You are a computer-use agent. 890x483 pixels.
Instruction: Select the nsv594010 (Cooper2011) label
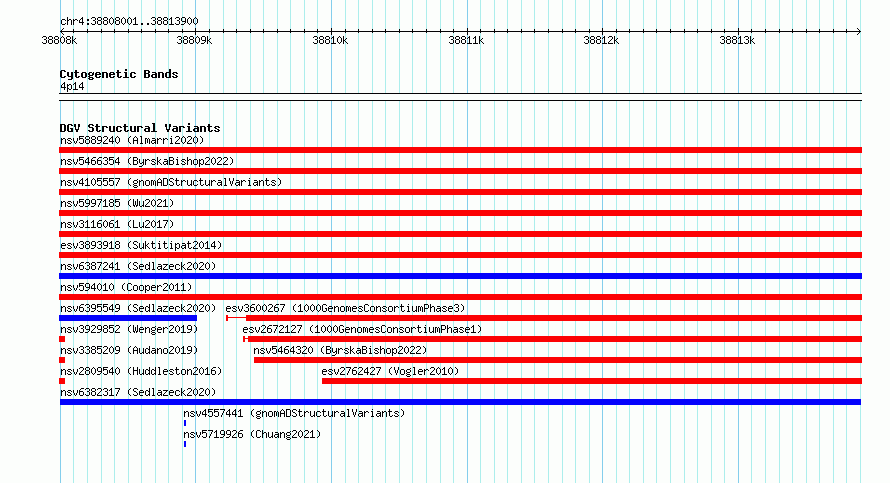(126, 287)
